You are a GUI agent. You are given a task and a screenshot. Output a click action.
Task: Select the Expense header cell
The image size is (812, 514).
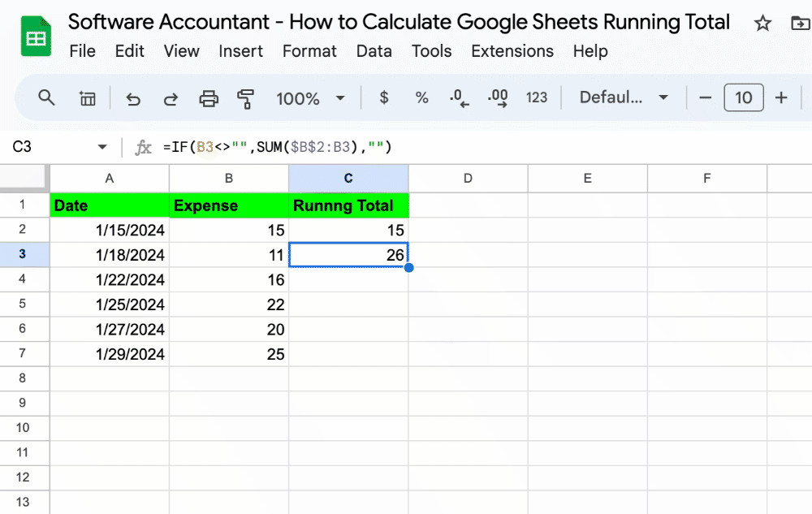pyautogui.click(x=229, y=205)
